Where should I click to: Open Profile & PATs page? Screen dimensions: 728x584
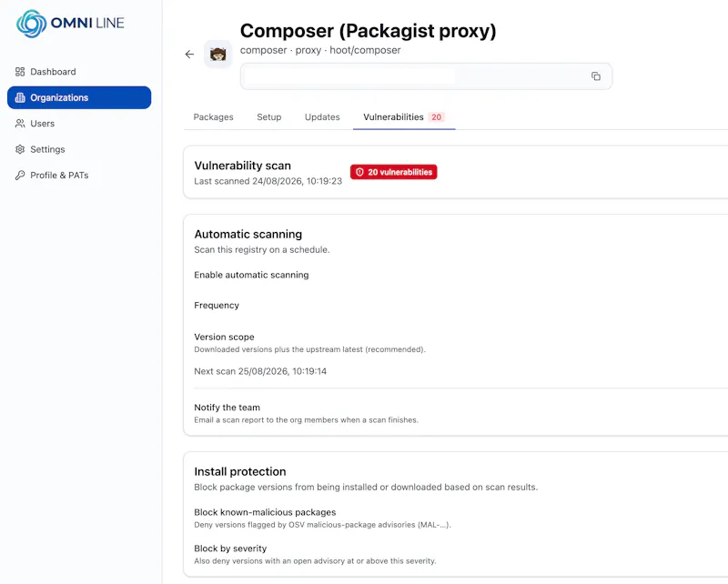[79, 175]
